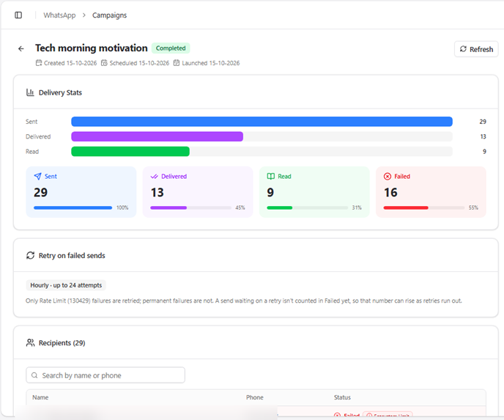The image size is (504, 420).
Task: Click the Tech morning motivation title
Action: click(92, 48)
